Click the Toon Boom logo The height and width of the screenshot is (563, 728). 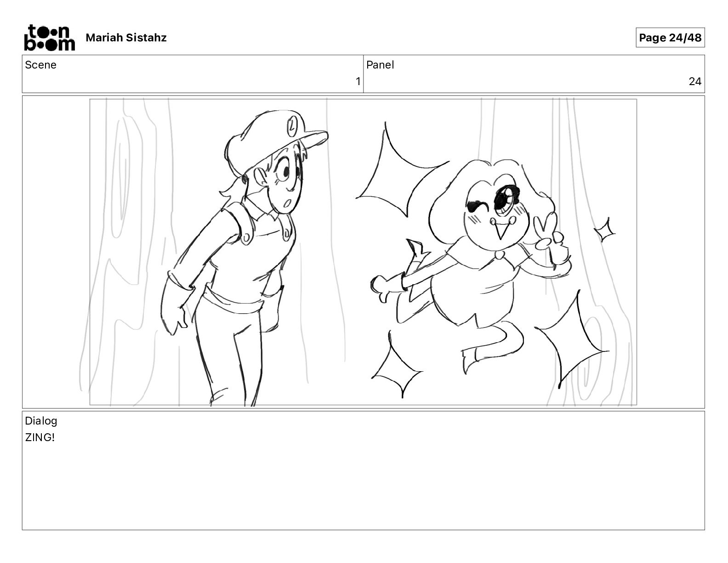49,37
